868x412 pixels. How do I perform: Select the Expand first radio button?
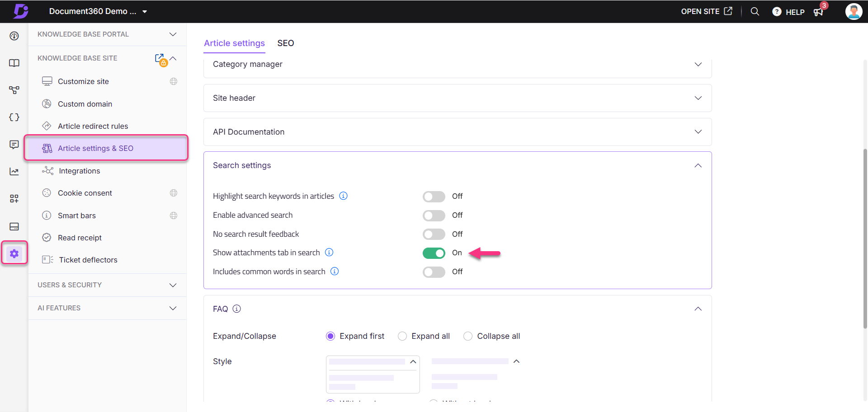(330, 336)
